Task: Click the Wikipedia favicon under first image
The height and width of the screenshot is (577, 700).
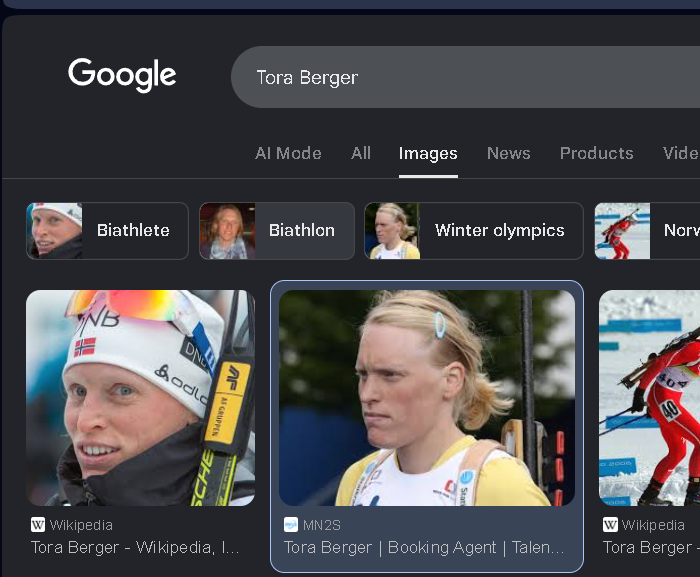Action: 38,525
